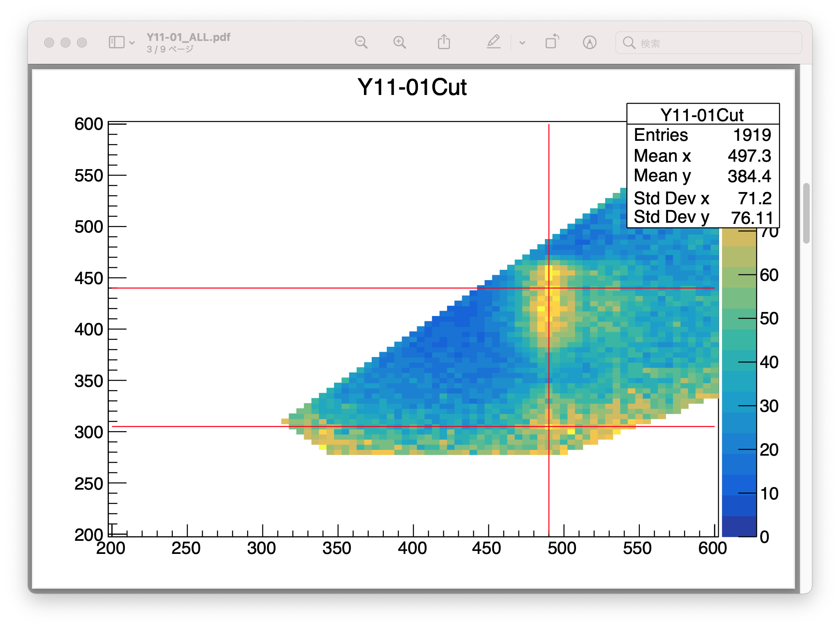The width and height of the screenshot is (840, 628).
Task: Click the sidebar view icon
Action: click(116, 42)
